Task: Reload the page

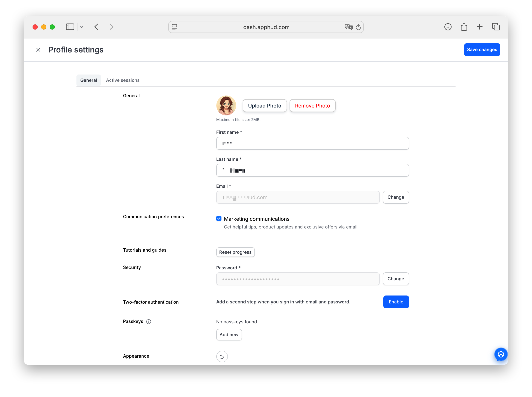Action: 358,27
